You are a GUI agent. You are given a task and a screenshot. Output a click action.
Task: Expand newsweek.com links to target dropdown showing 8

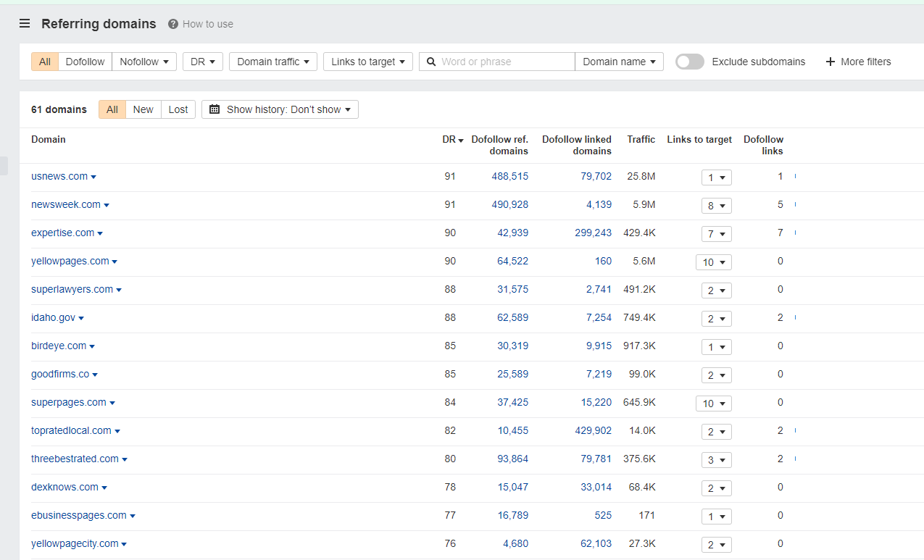[716, 206]
